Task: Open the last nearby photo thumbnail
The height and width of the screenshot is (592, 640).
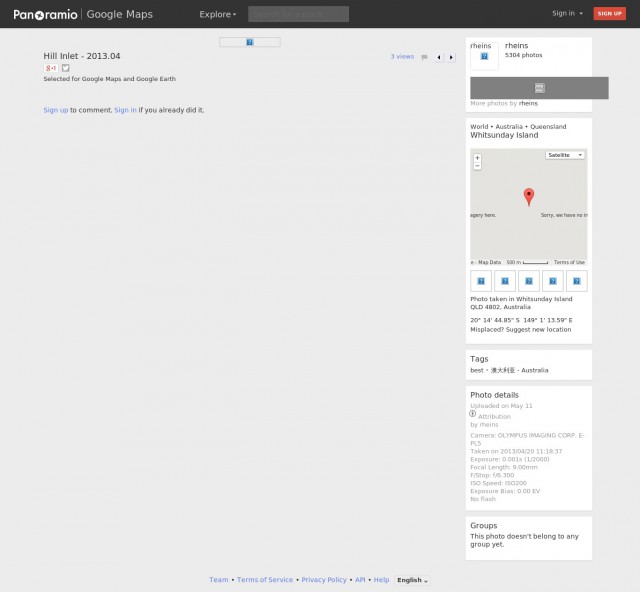Action: [x=576, y=281]
